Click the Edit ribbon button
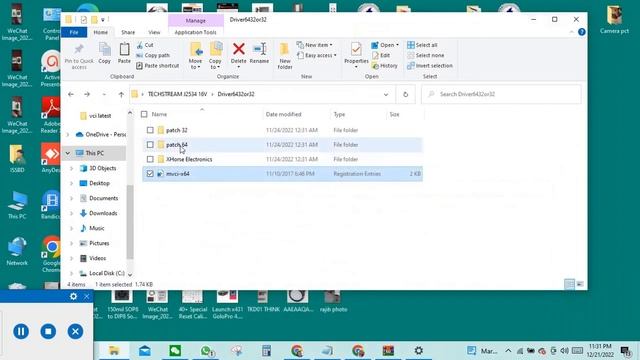Viewport: 640px width, 360px height. tap(381, 55)
